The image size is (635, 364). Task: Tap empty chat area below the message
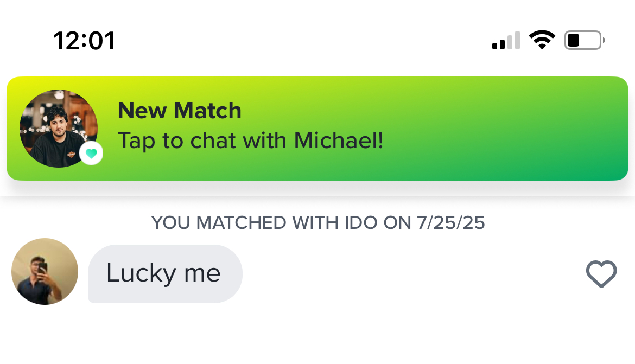[x=317, y=335]
